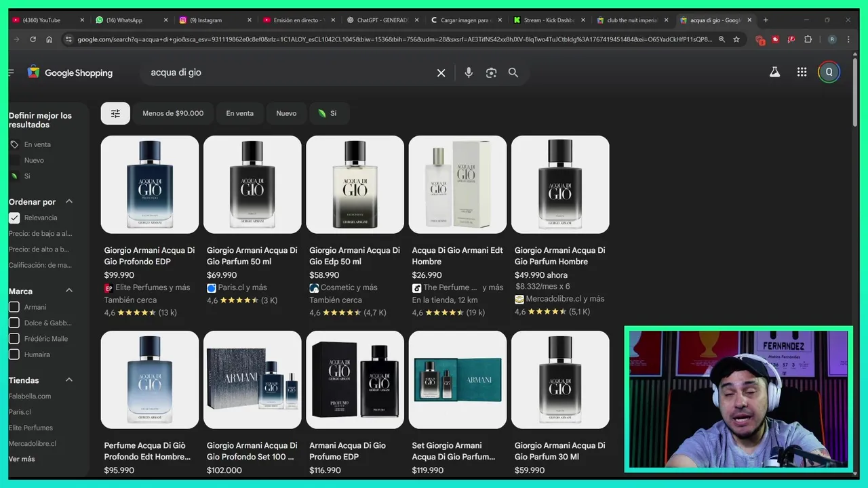Screen dimensions: 868x488
Task: Open the Google Shopping main menu
Action: [11, 72]
